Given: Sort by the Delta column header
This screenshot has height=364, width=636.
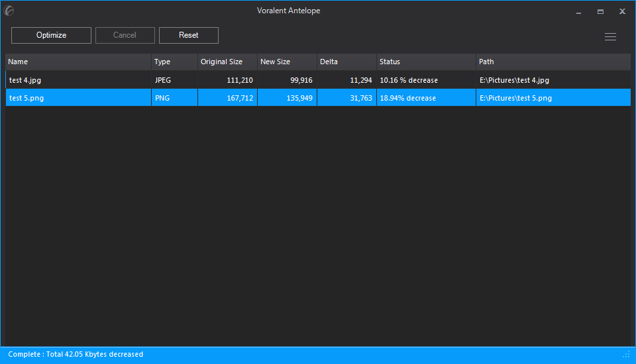Looking at the screenshot, I should tap(346, 62).
